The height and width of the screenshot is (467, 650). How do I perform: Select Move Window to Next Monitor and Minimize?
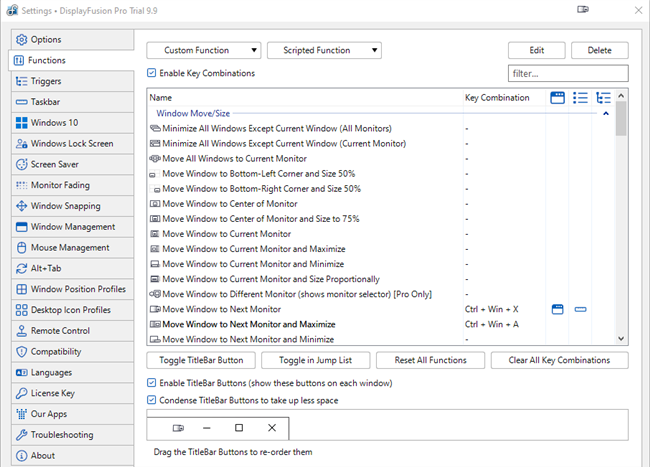point(248,339)
